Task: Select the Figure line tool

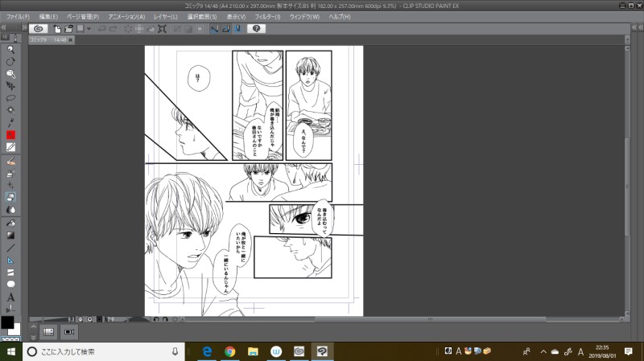Action: pos(10,248)
